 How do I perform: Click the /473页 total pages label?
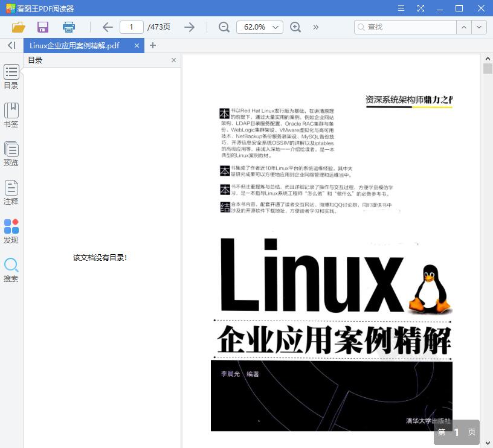click(x=159, y=27)
